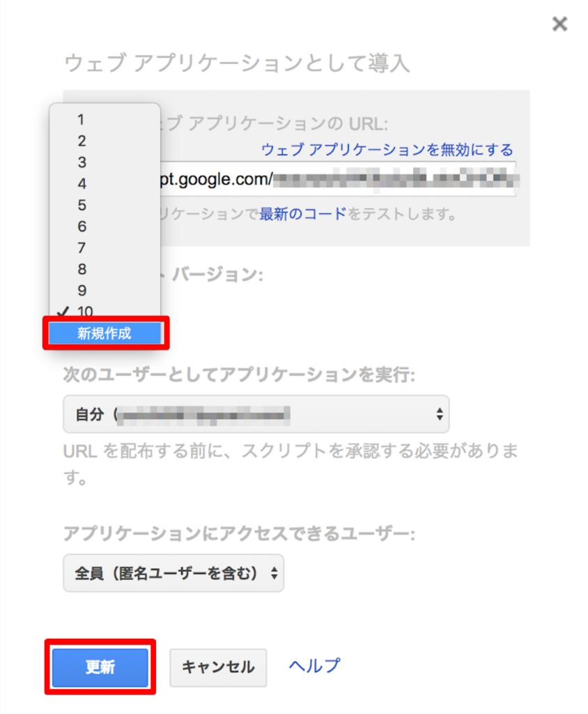The width and height of the screenshot is (588, 714).
Task: Open the 最新のコード test link
Action: (x=302, y=213)
